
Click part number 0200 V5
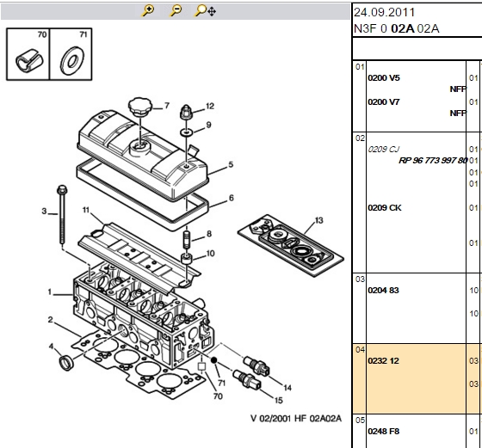pos(384,78)
